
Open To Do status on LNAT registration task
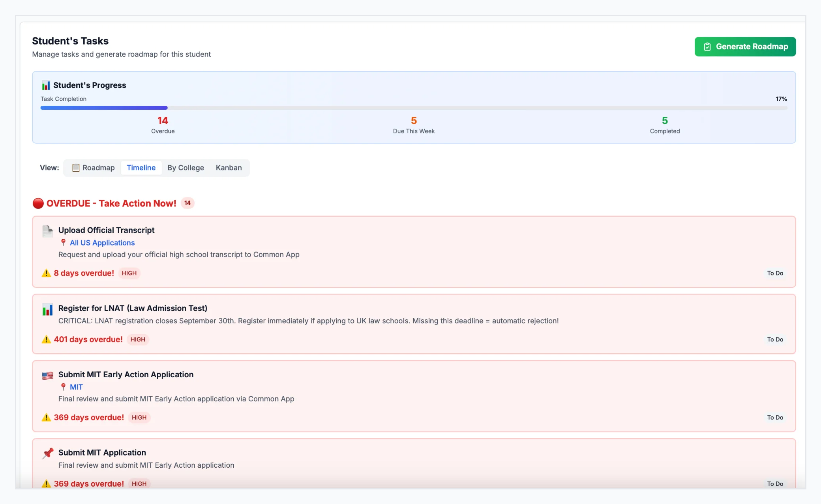pyautogui.click(x=775, y=339)
